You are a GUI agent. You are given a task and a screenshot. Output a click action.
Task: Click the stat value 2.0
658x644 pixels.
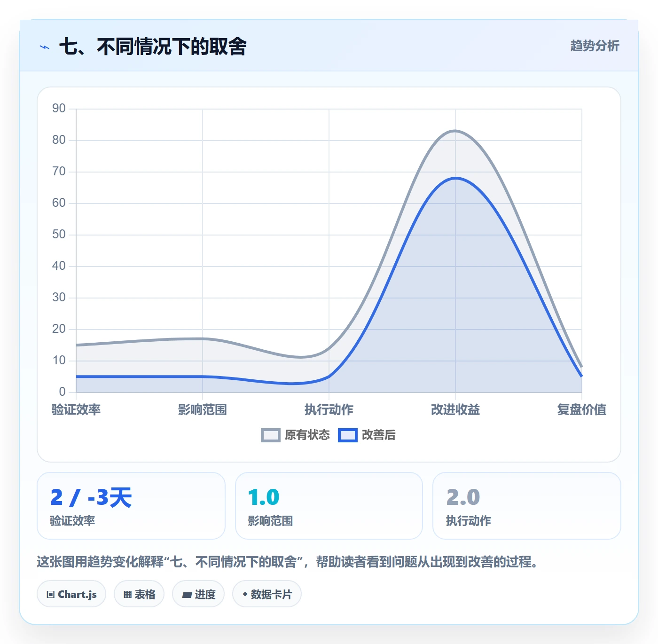(x=463, y=497)
